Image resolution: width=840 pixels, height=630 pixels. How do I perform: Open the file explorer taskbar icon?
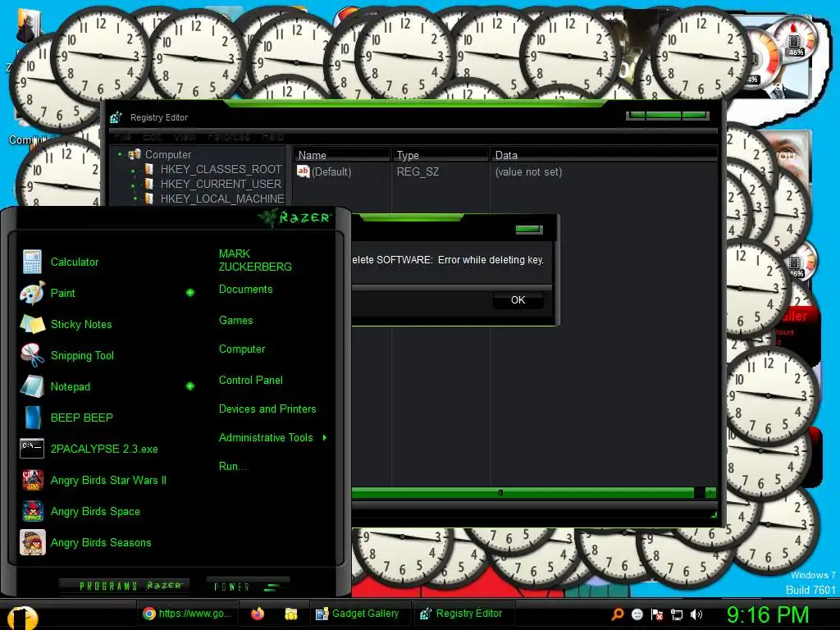pos(291,614)
